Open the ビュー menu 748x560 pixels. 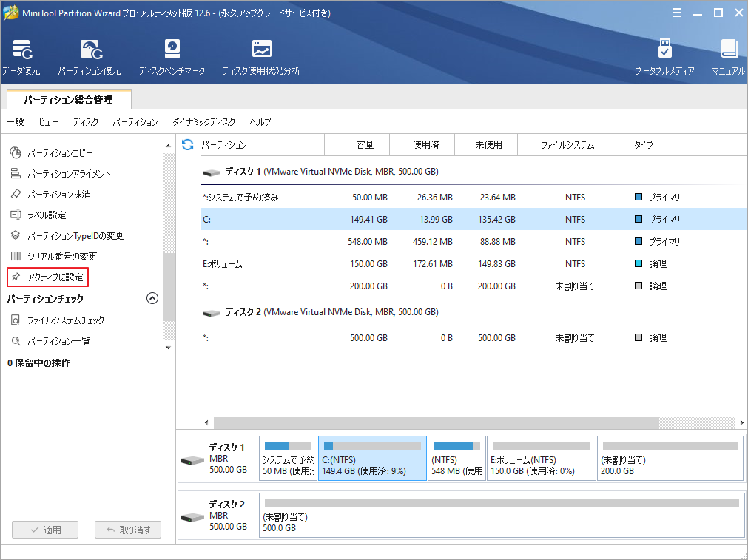pos(47,122)
